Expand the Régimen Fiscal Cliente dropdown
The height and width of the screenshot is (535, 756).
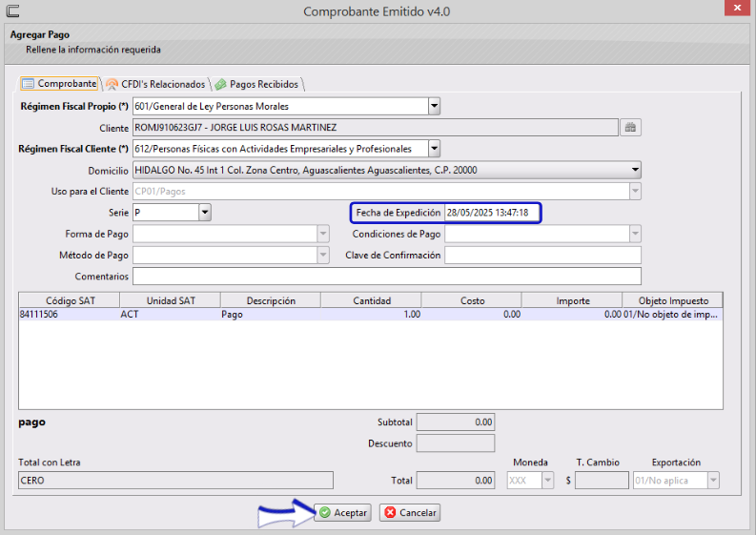click(434, 149)
